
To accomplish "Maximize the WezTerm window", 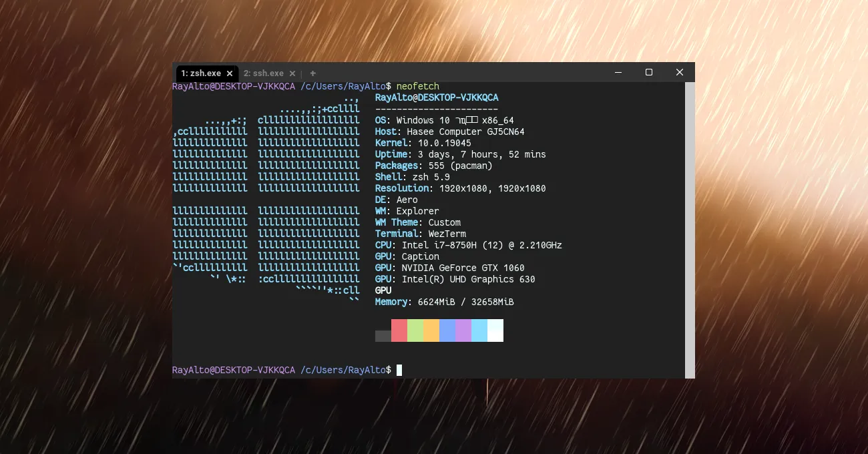I will coord(648,72).
